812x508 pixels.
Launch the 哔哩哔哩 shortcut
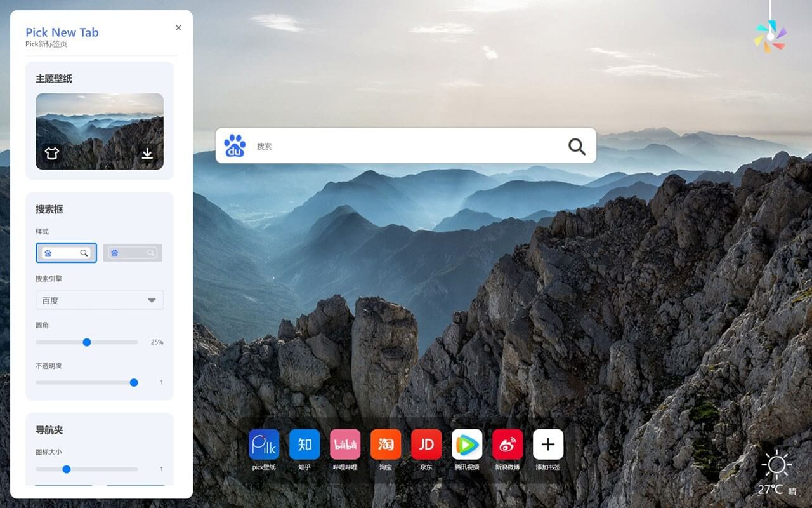345,444
